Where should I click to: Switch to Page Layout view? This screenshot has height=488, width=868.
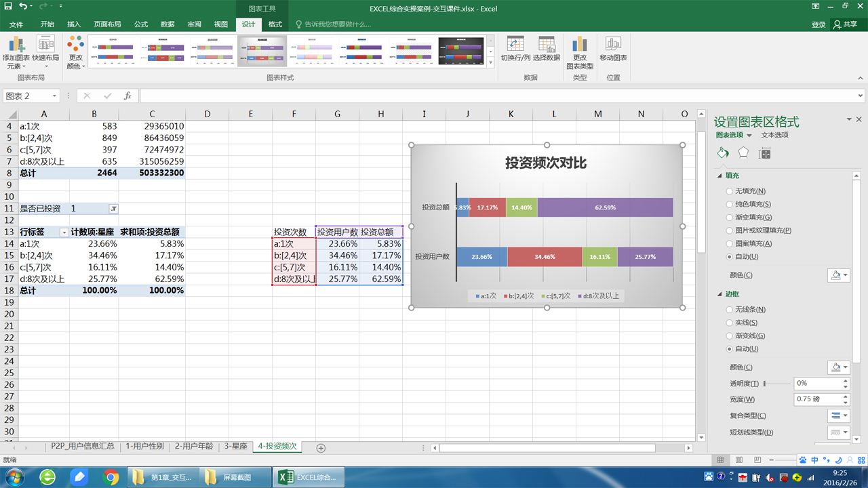740,460
